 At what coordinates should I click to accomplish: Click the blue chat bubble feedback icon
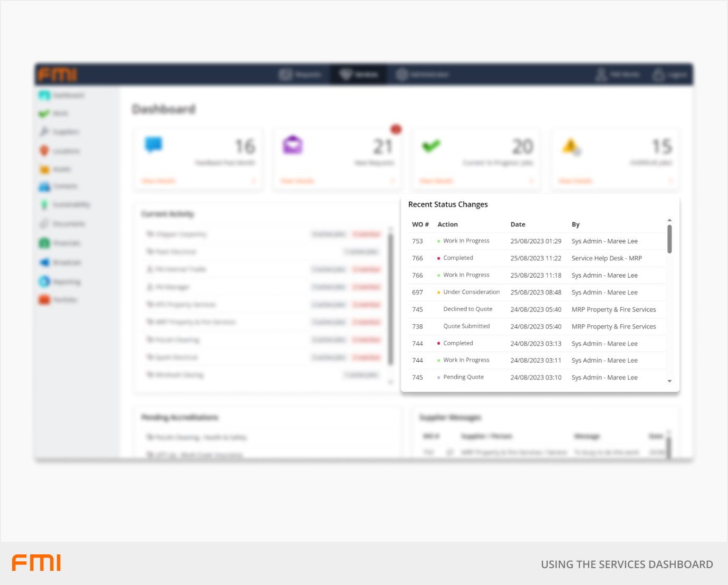(154, 144)
